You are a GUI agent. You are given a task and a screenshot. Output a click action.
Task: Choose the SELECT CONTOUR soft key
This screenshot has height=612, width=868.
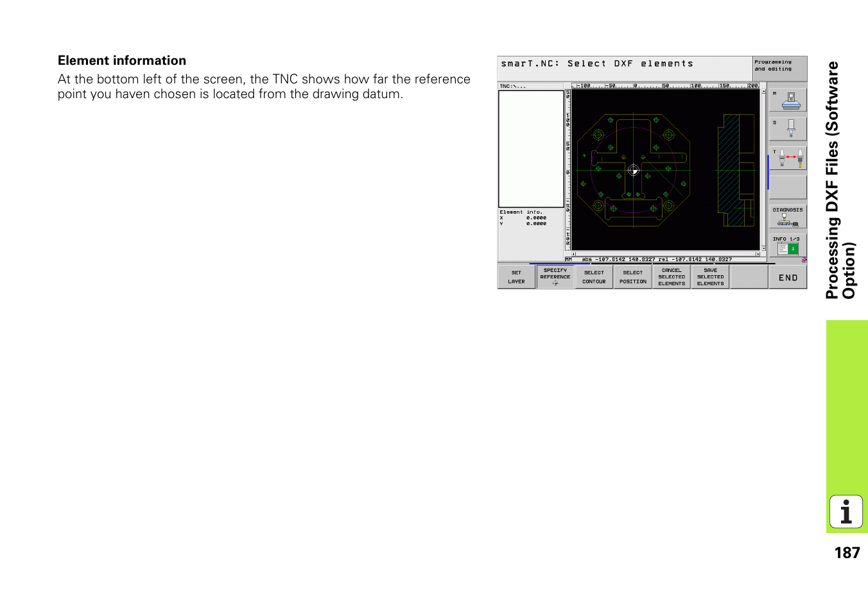[x=594, y=277]
